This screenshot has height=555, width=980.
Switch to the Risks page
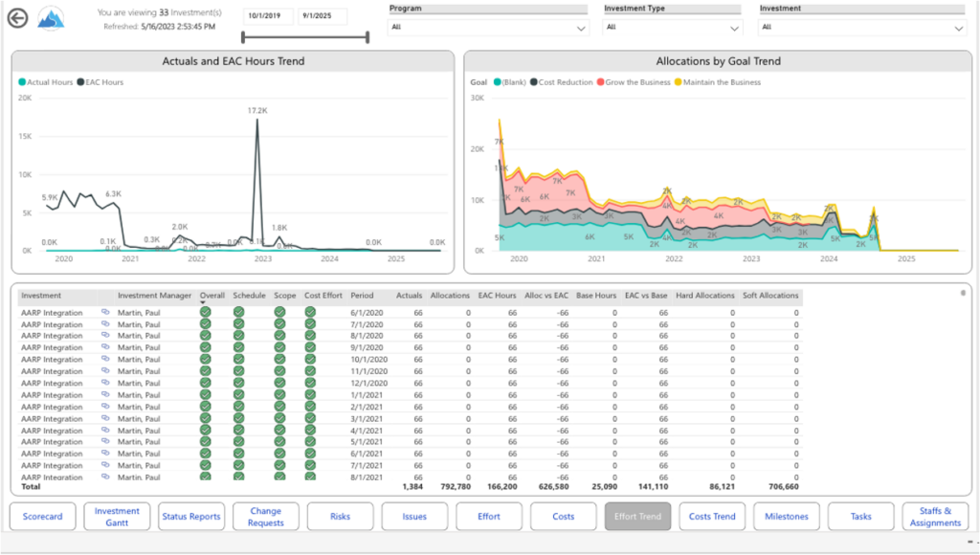(340, 517)
